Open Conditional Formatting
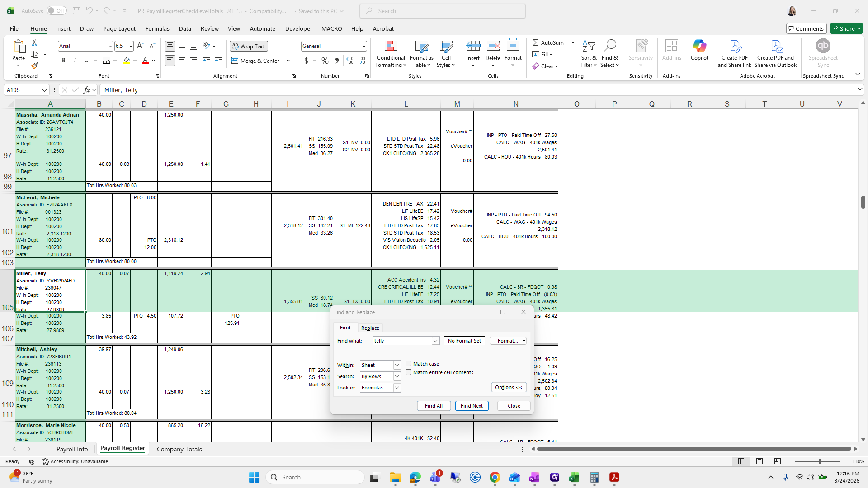This screenshot has height=488, width=868. pos(391,54)
